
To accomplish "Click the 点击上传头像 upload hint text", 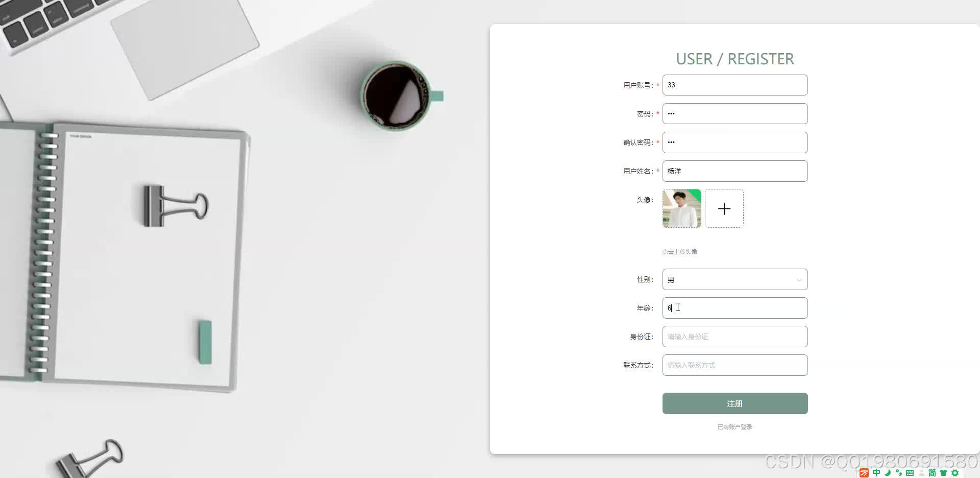I will [x=679, y=251].
